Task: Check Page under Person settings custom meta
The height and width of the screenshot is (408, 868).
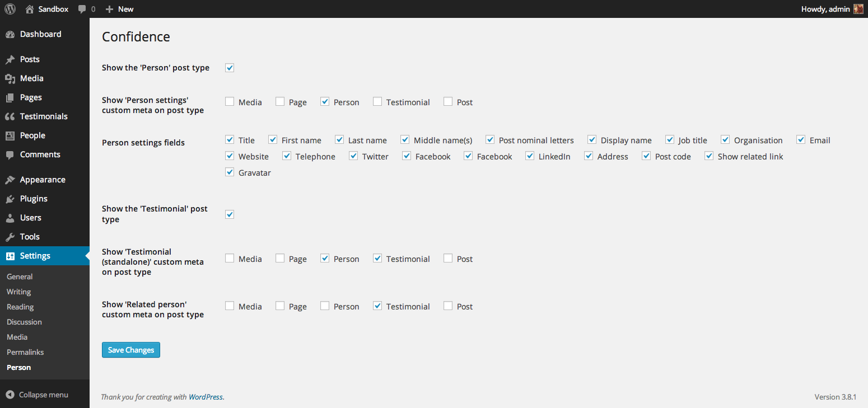Action: click(x=280, y=101)
